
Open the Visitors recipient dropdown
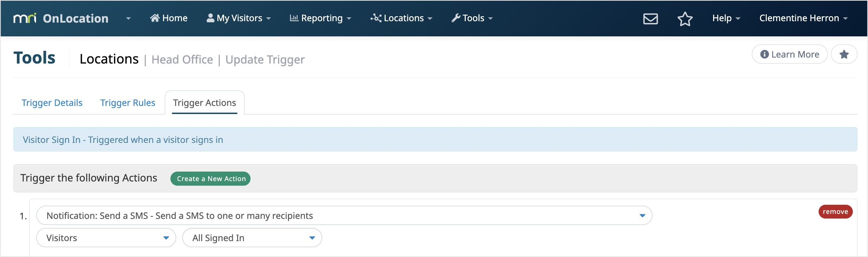(106, 238)
